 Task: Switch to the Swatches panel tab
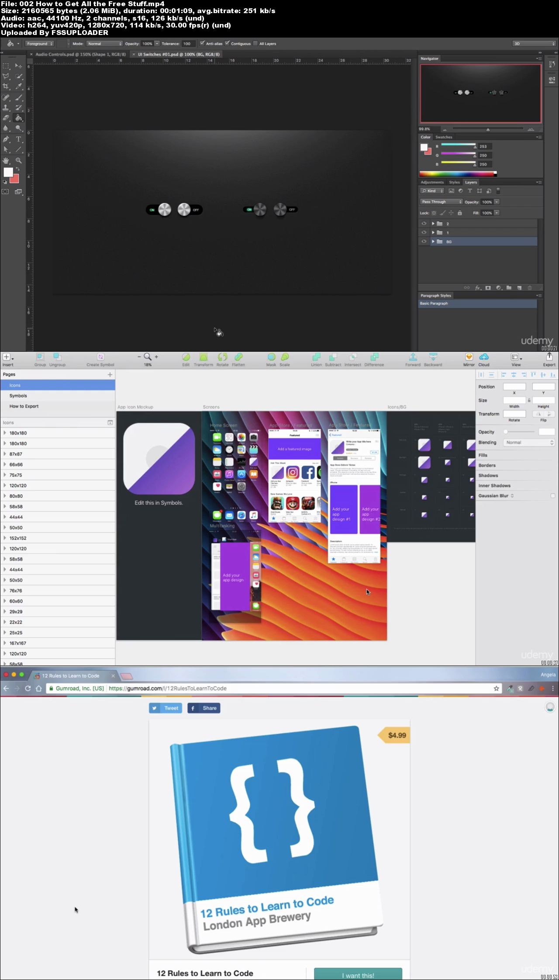444,137
